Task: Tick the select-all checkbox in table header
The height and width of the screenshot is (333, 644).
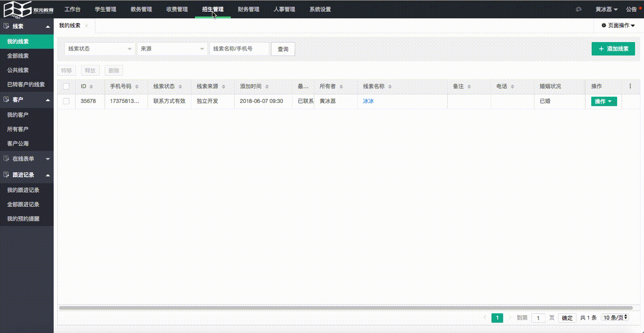Action: [x=66, y=86]
